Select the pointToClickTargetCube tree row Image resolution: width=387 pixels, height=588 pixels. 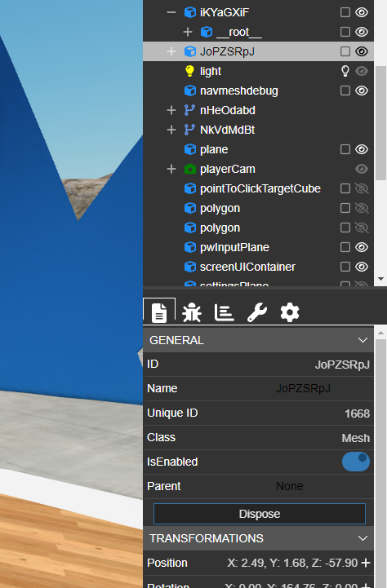[x=258, y=188]
